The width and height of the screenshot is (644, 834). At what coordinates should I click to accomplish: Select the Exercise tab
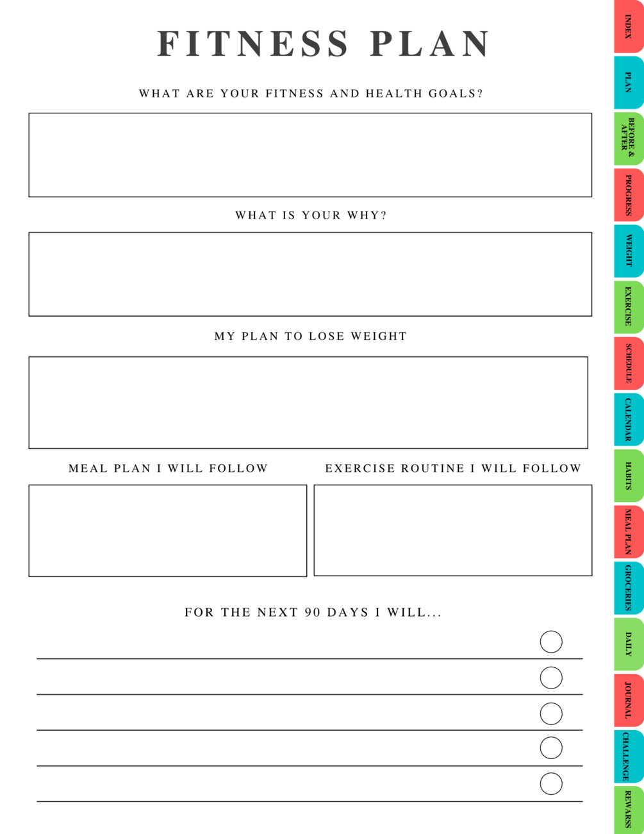628,307
